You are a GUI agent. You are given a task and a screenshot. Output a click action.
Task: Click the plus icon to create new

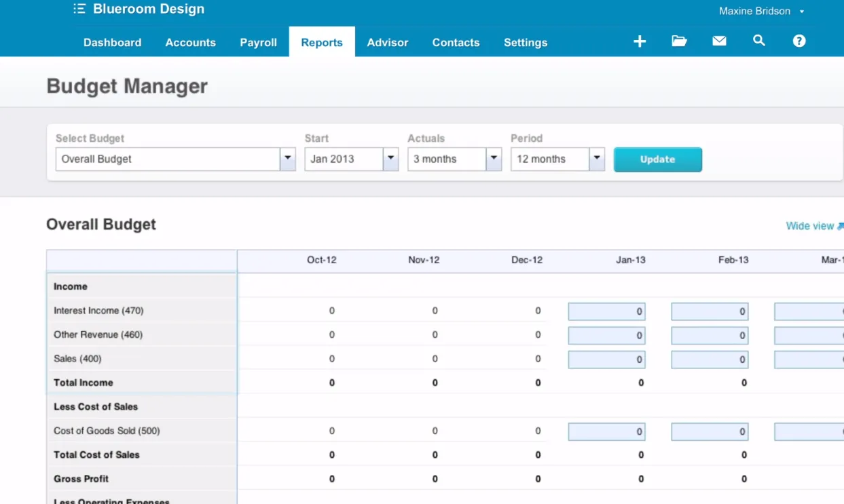pyautogui.click(x=639, y=41)
